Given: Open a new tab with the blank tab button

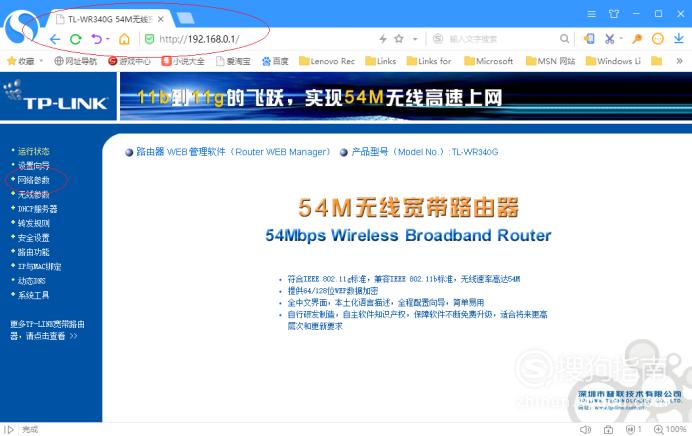Looking at the screenshot, I should pos(185,18).
